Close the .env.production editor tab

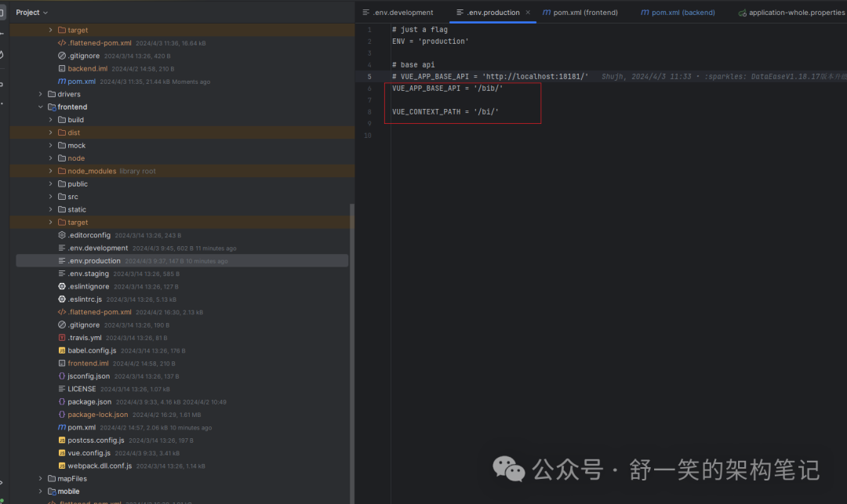pos(528,13)
